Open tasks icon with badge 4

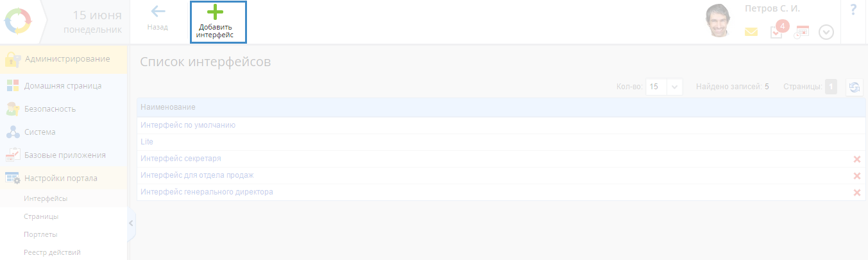coord(777,31)
